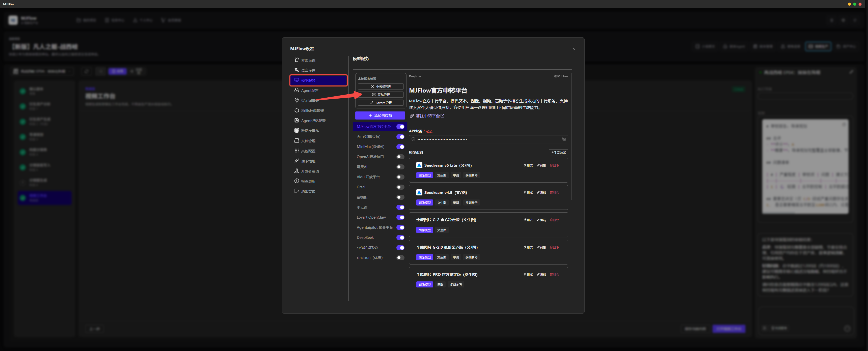868x351 pixels.
Task: Delete 全能图片 G-2 官方稳定版 model
Action: click(554, 220)
